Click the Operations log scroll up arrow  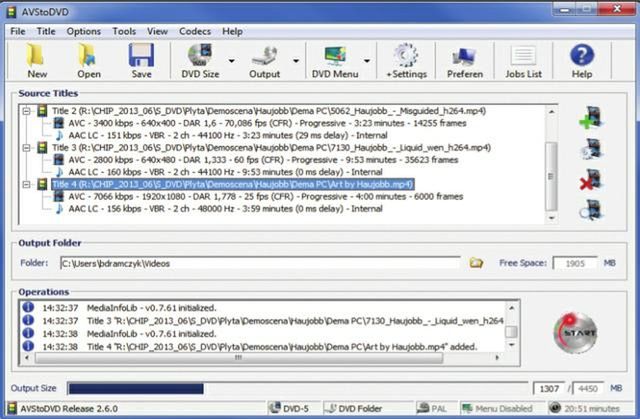point(511,307)
